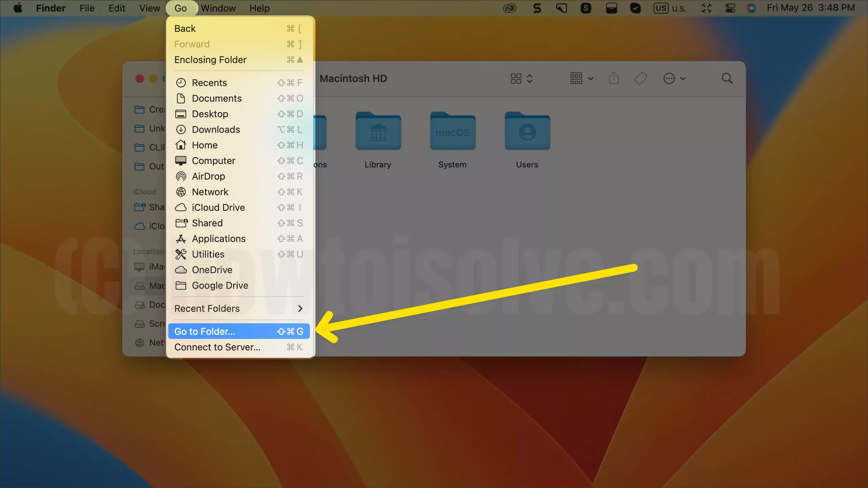Click the Siri icon in menu bar
868x488 pixels.
point(751,8)
